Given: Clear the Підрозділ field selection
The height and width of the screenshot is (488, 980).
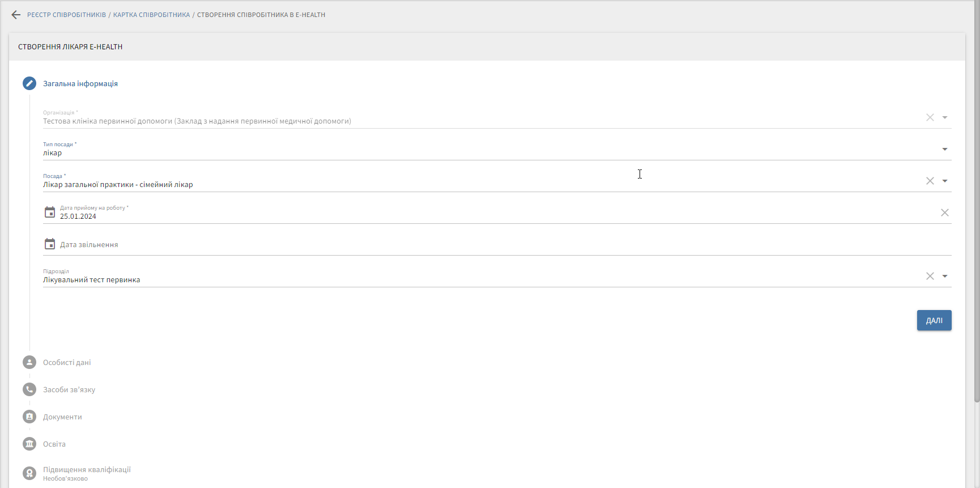Looking at the screenshot, I should (x=930, y=276).
